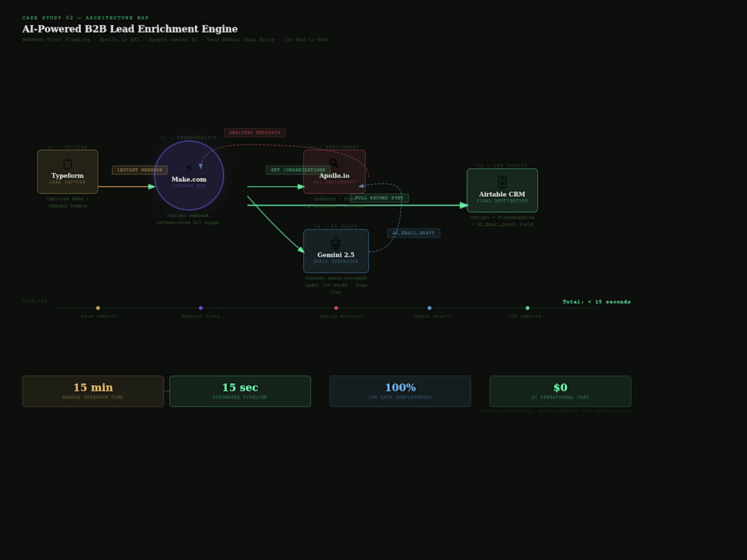747x560 pixels.
Task: Select the Airtable CRM node title
Action: 502,194
